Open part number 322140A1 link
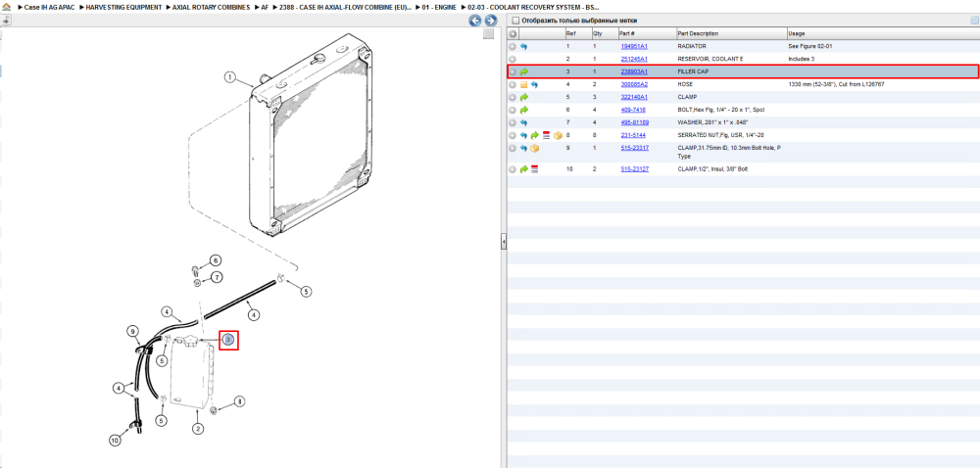This screenshot has width=980, height=468. pos(634,97)
